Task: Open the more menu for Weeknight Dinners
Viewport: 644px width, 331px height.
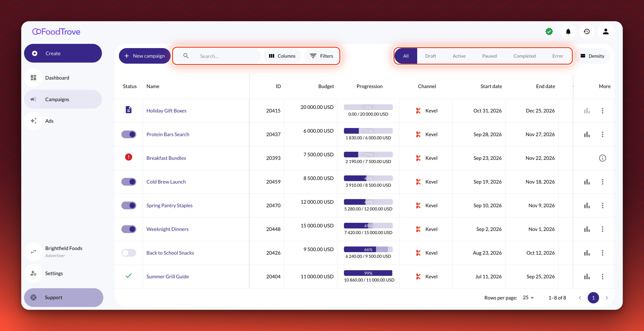Action: point(602,229)
